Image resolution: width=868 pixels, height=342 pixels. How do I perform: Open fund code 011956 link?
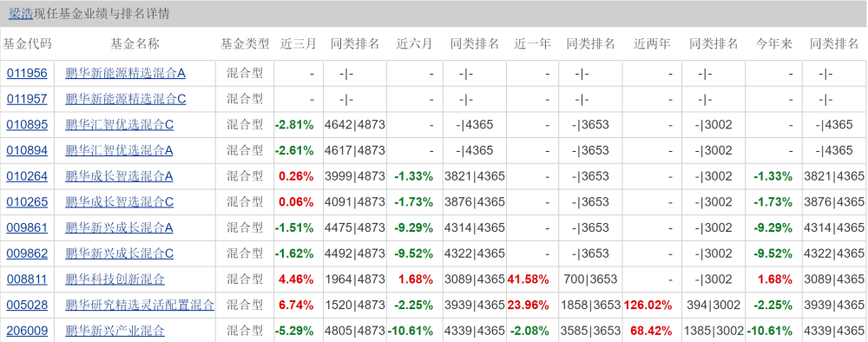(x=27, y=73)
